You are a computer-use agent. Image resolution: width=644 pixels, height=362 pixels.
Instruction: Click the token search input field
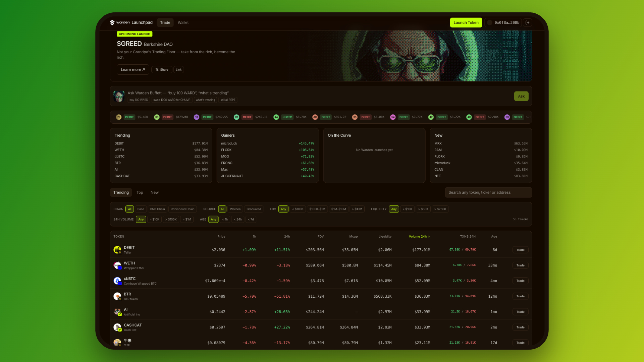tap(488, 192)
